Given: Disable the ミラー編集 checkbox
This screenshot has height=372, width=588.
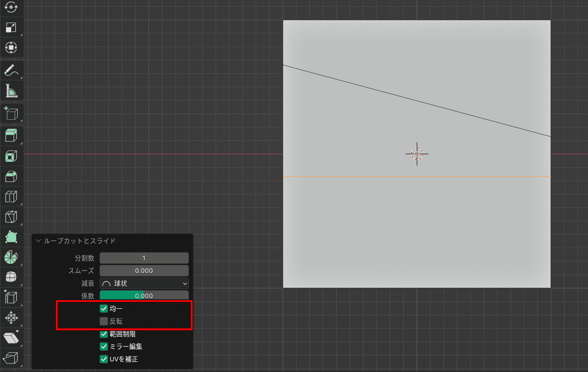Looking at the screenshot, I should pyautogui.click(x=104, y=346).
